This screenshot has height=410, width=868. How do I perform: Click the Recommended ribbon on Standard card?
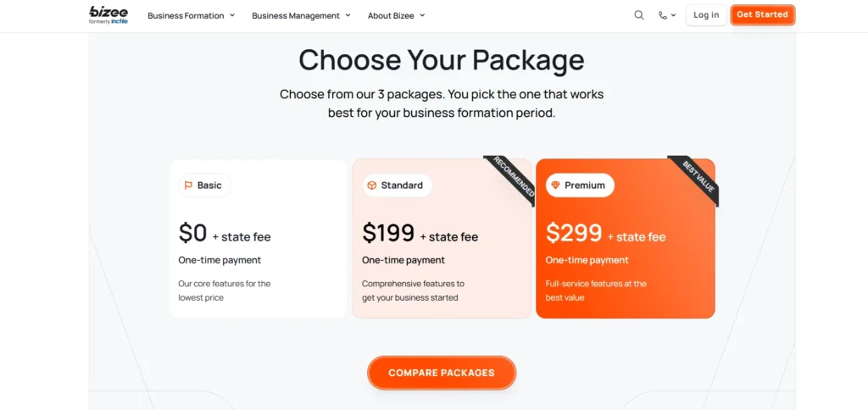point(514,177)
